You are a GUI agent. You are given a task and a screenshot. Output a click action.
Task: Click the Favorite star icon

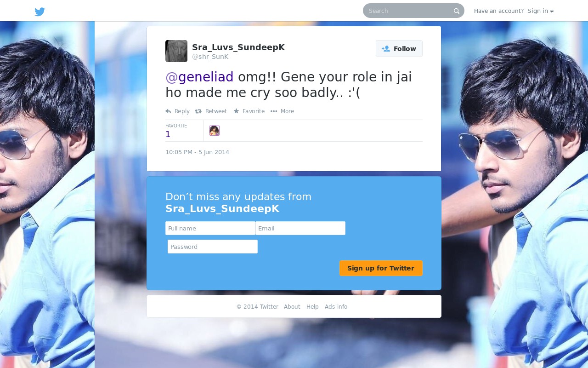tap(236, 111)
